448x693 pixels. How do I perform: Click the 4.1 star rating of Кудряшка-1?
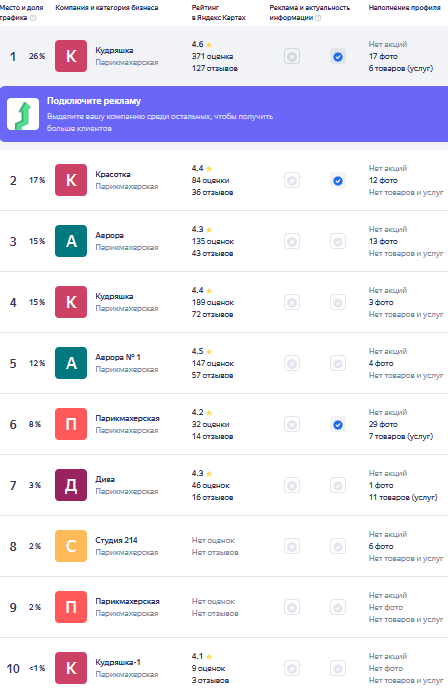pos(202,656)
